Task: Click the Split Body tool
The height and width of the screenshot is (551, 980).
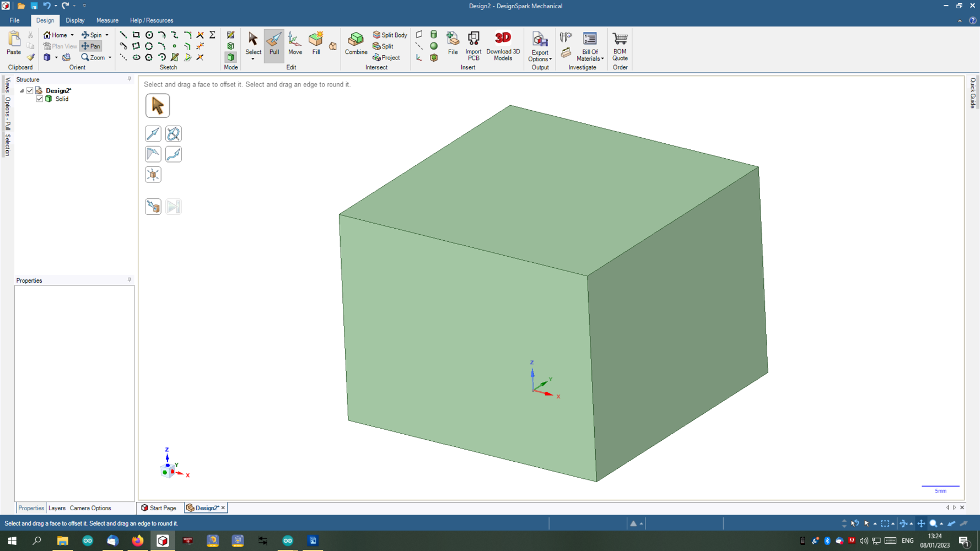Action: (x=390, y=35)
